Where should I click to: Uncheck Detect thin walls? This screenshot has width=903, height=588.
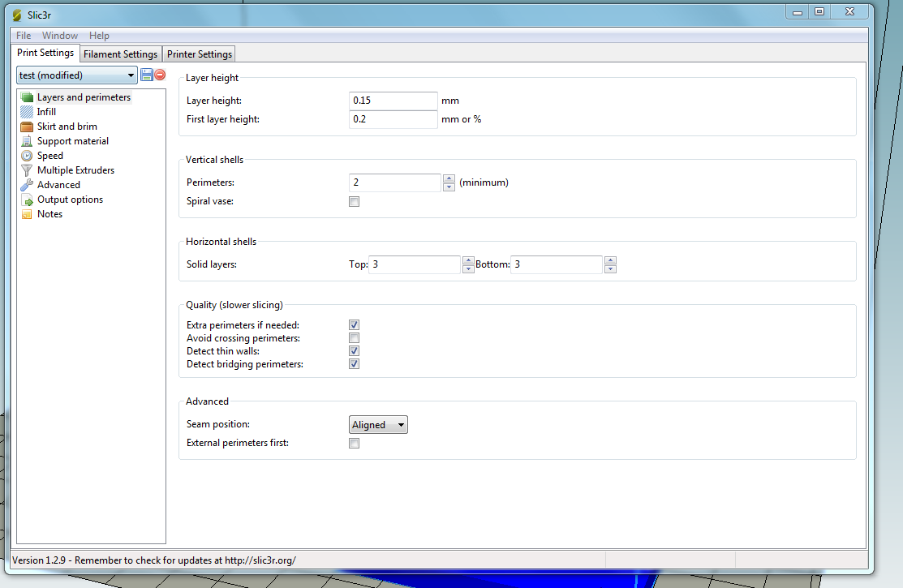355,351
